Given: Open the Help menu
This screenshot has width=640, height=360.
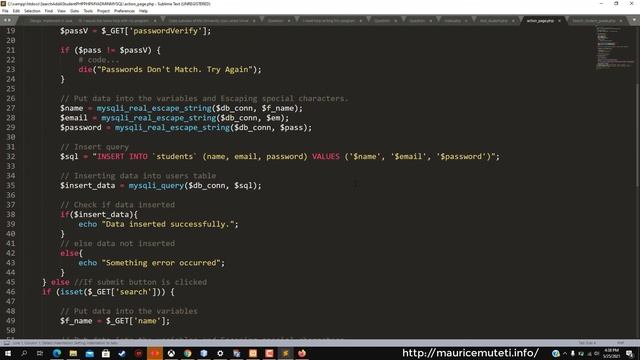Looking at the screenshot, I should click(x=143, y=11).
